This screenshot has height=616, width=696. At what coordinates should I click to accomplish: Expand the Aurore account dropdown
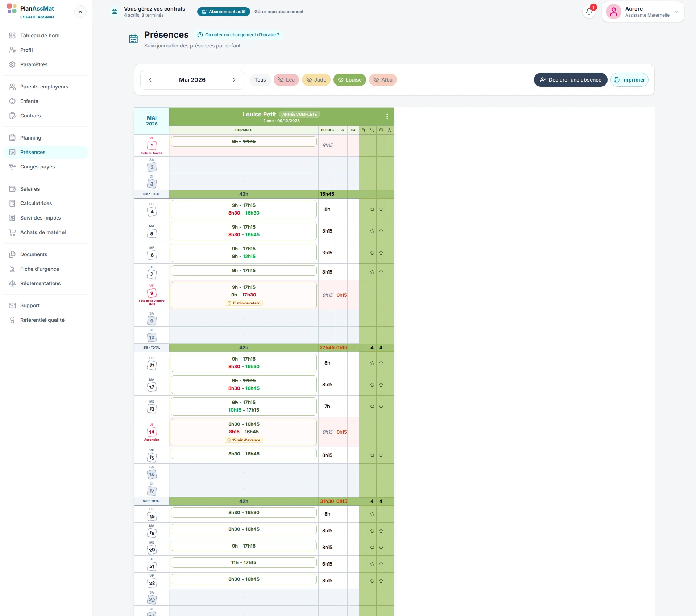coord(677,12)
